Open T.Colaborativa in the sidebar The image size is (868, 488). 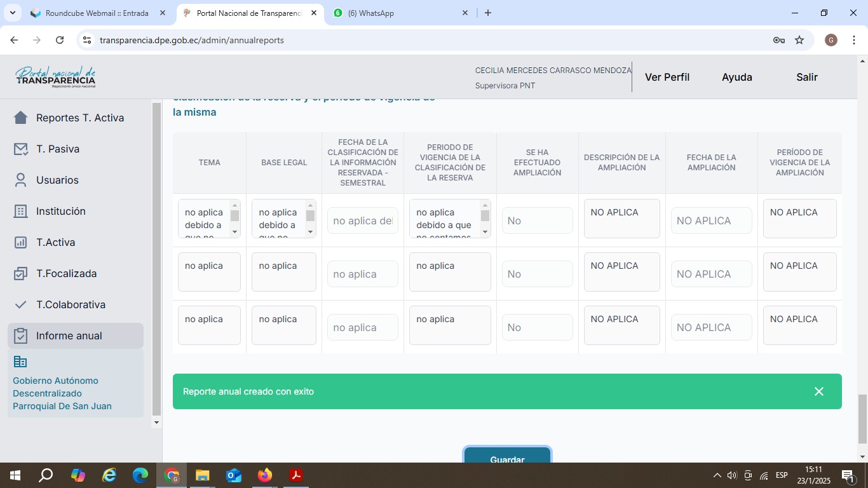point(70,305)
